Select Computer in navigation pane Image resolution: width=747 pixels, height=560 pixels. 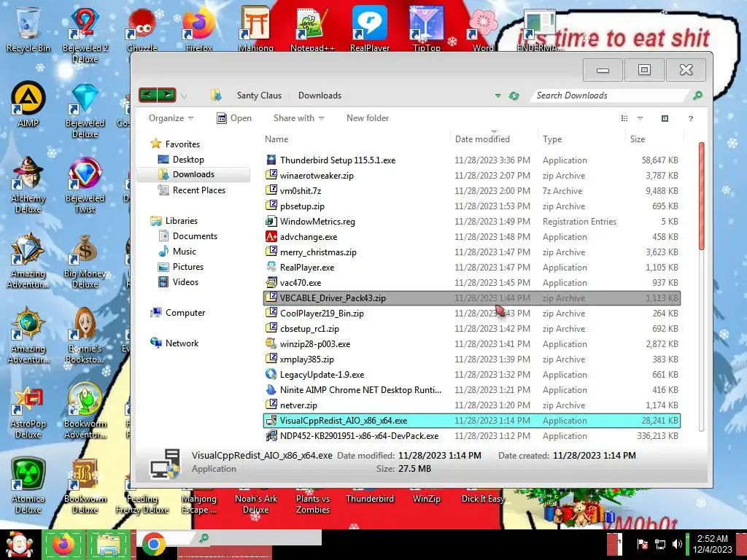click(178, 313)
